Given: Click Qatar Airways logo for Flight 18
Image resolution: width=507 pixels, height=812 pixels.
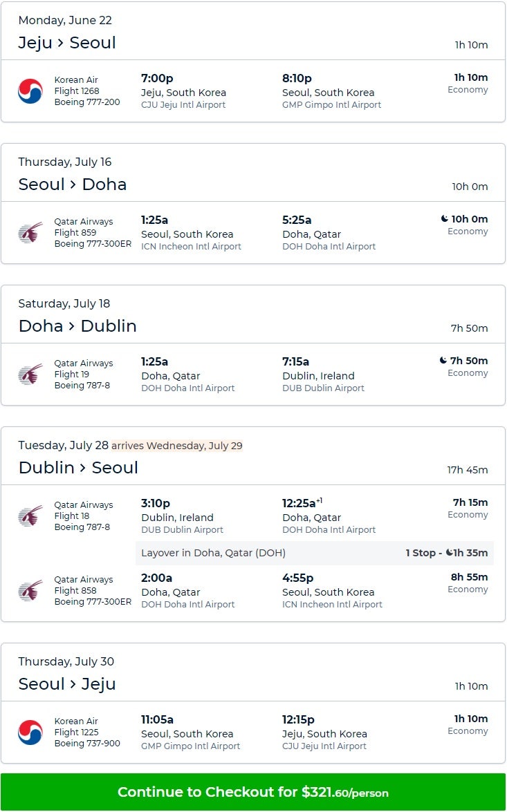Looking at the screenshot, I should pos(30,516).
